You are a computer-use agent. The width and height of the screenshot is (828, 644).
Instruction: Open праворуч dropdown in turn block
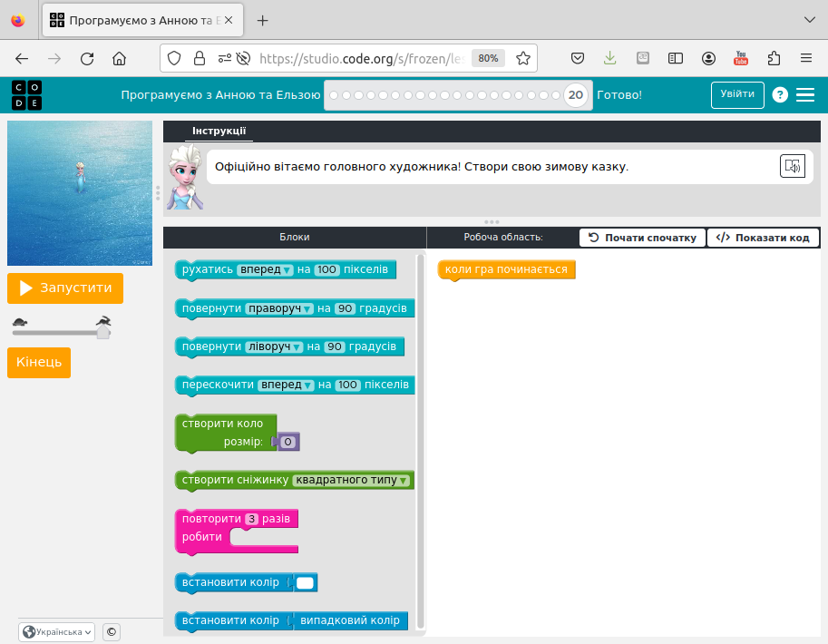(x=279, y=308)
